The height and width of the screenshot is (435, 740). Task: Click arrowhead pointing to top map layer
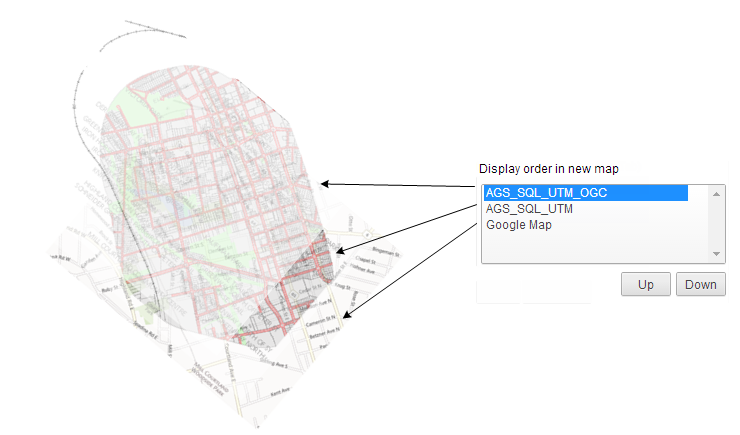click(x=326, y=184)
